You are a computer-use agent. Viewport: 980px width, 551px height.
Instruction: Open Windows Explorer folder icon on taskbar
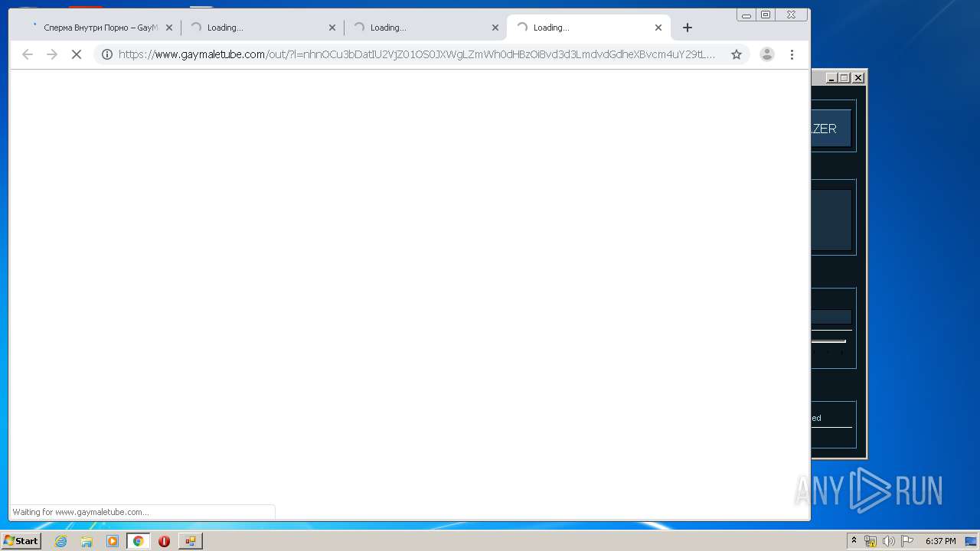tap(87, 541)
